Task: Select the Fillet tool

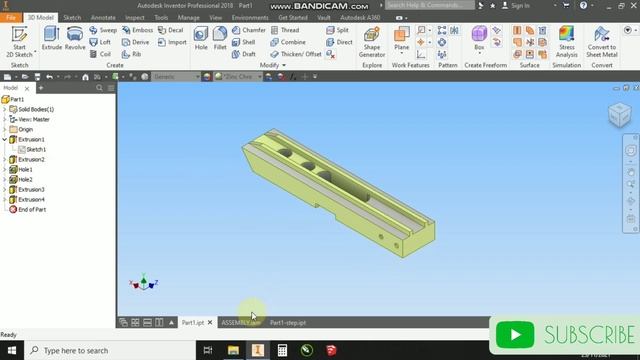Action: pos(220,38)
